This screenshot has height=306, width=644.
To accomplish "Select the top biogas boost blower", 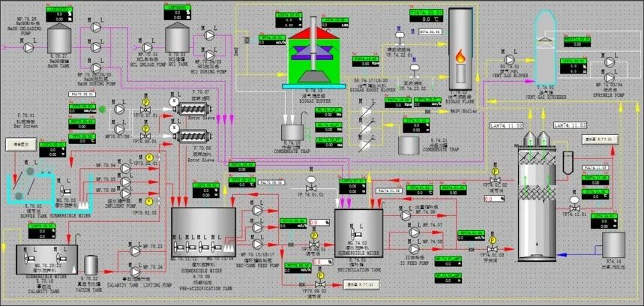I will [x=366, y=109].
